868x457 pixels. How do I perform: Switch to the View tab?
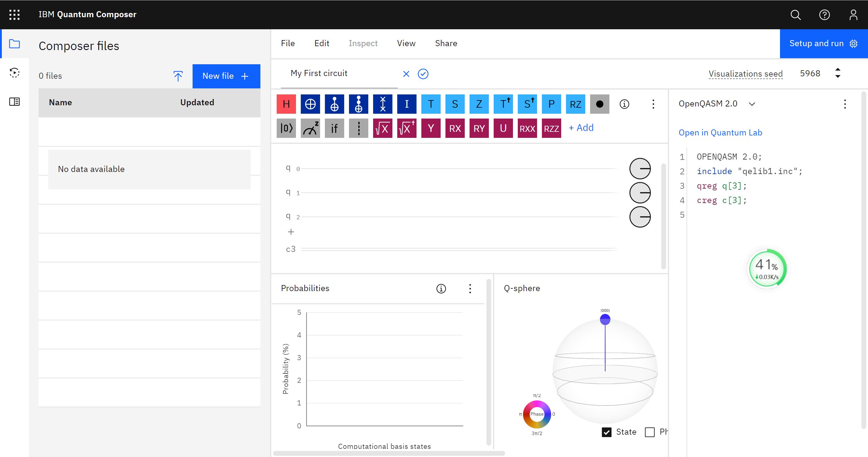(x=406, y=44)
